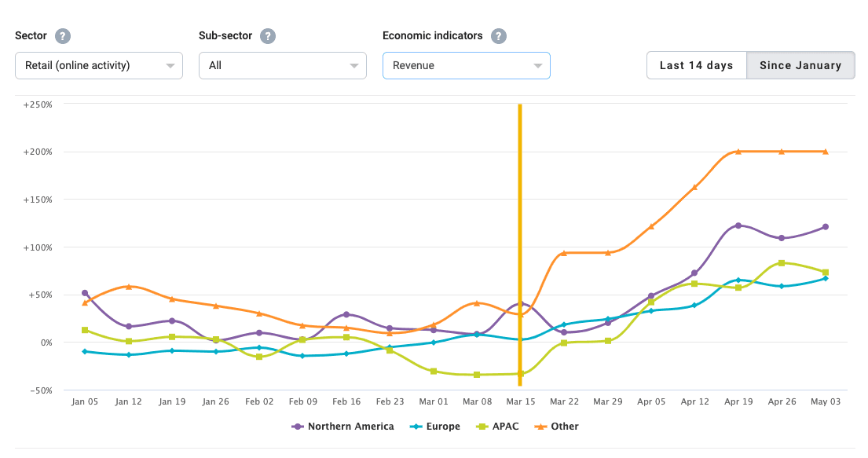This screenshot has height=458, width=868.
Task: Open the Economic indicators Revenue dropdown
Action: pos(466,65)
